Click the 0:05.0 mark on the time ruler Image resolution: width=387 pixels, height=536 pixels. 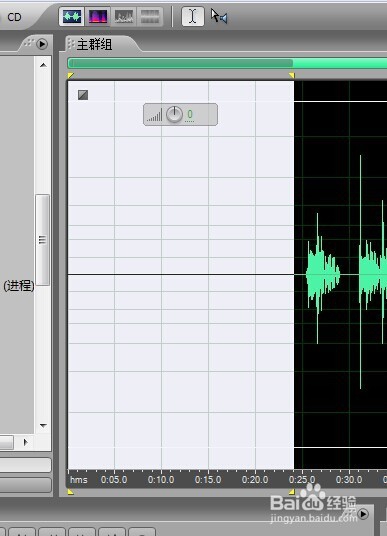click(114, 480)
